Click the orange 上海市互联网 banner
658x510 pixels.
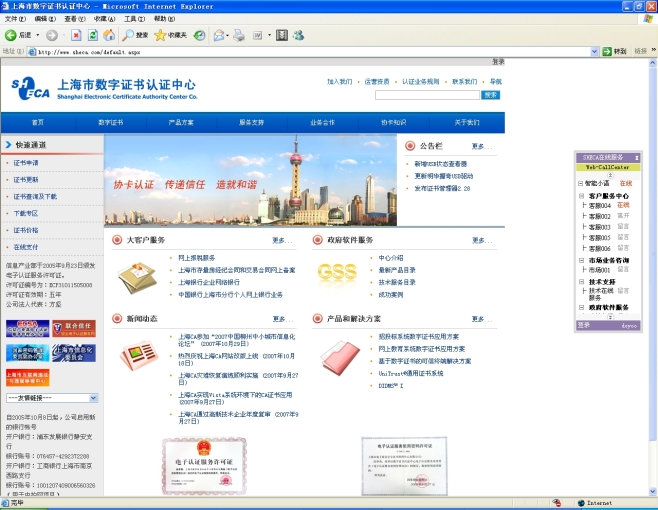[x=28, y=377]
